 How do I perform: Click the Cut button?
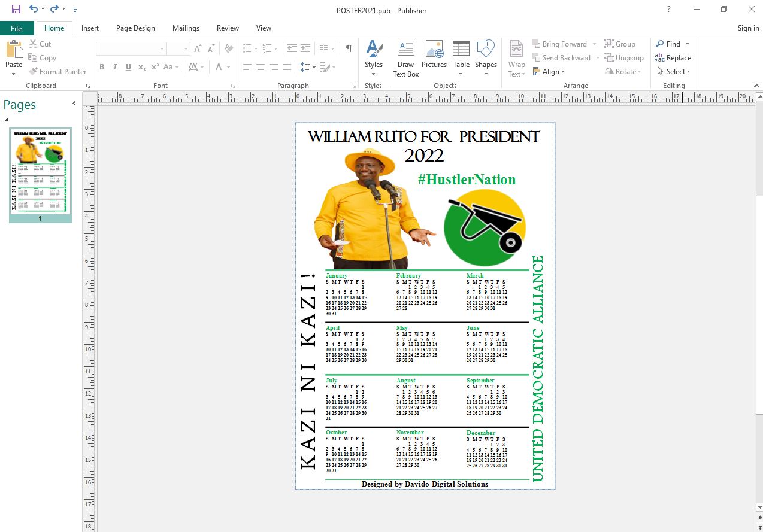40,44
